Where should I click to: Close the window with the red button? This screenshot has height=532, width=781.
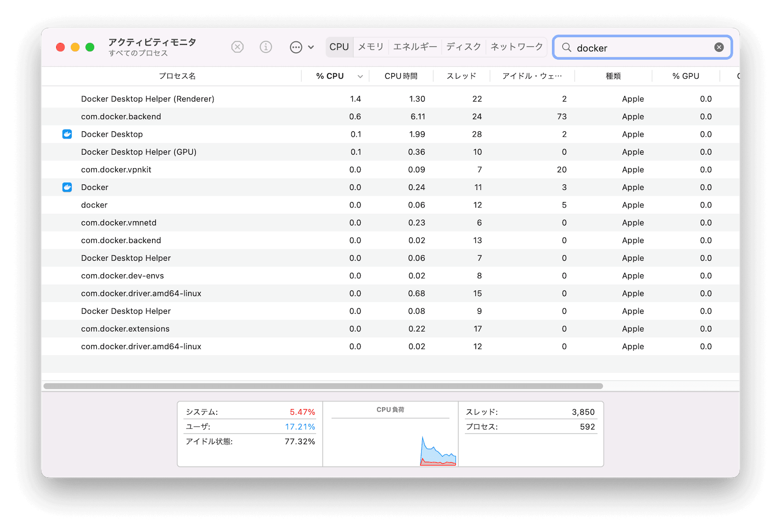pos(61,47)
